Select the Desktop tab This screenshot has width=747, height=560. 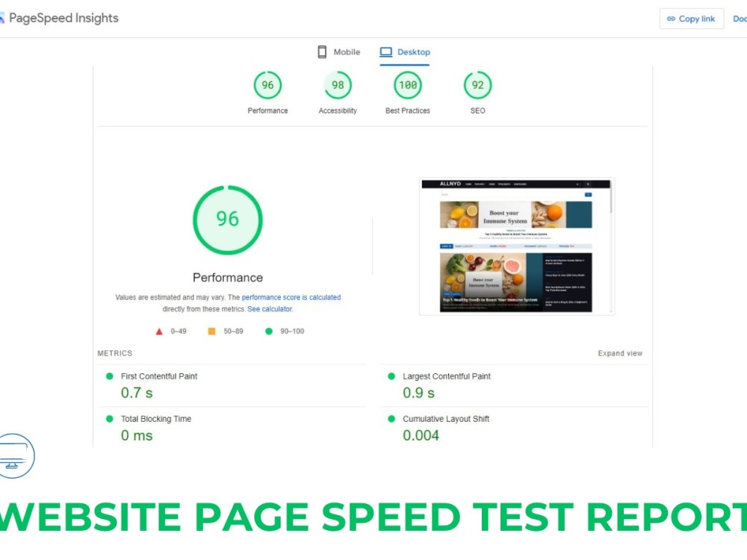[x=405, y=52]
